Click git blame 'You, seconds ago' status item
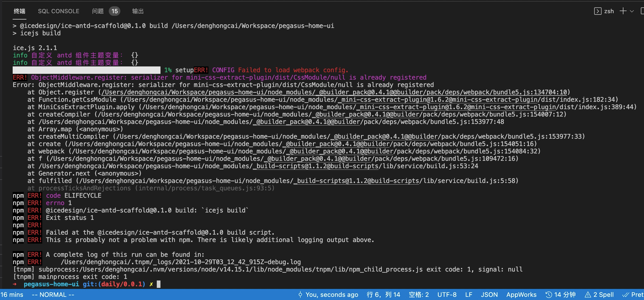This screenshot has width=644, height=300. 328,294
